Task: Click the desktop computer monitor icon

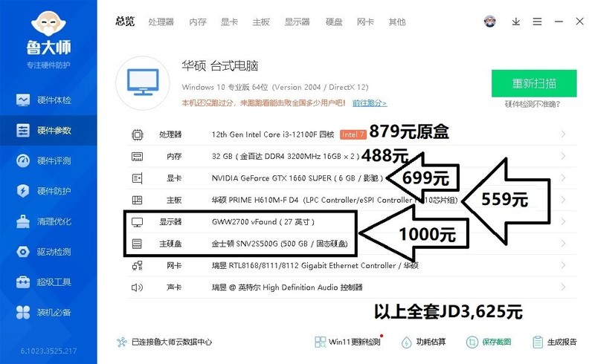Action: pos(143,82)
